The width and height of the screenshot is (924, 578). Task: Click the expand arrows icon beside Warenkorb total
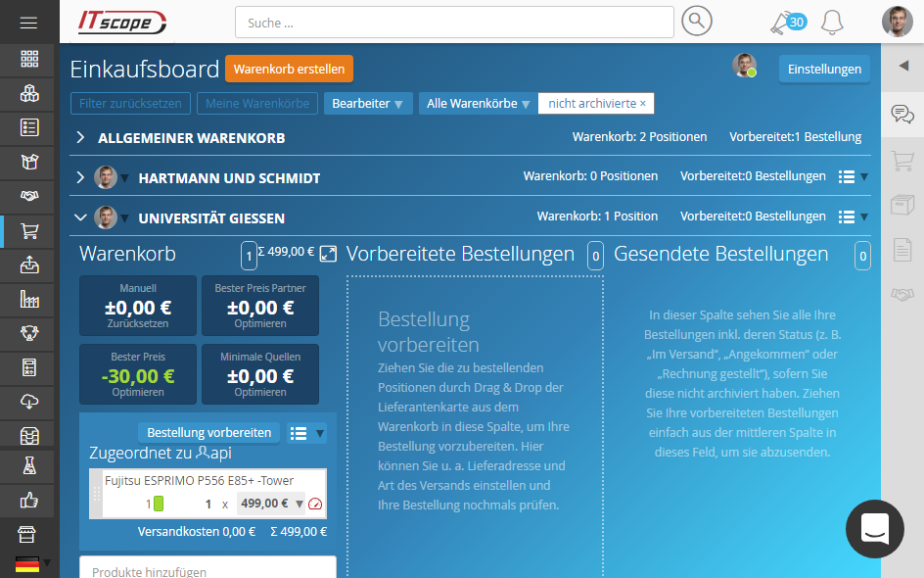point(328,254)
